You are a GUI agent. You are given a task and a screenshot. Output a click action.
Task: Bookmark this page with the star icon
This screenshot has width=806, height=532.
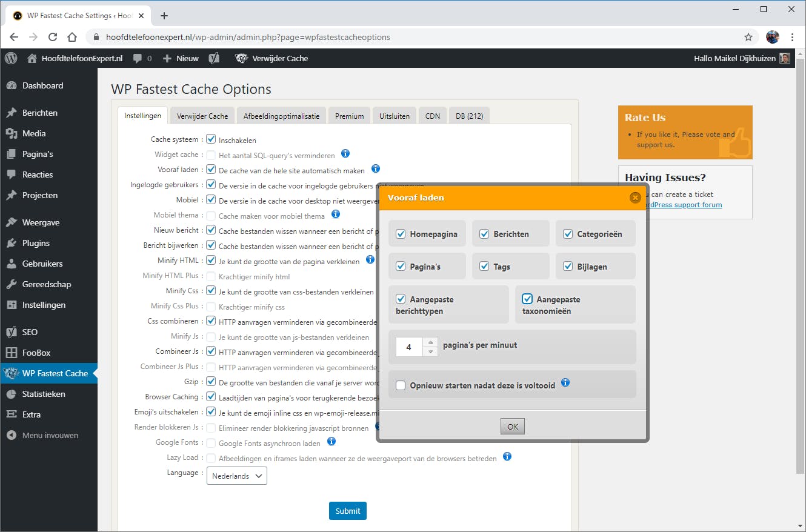(748, 37)
